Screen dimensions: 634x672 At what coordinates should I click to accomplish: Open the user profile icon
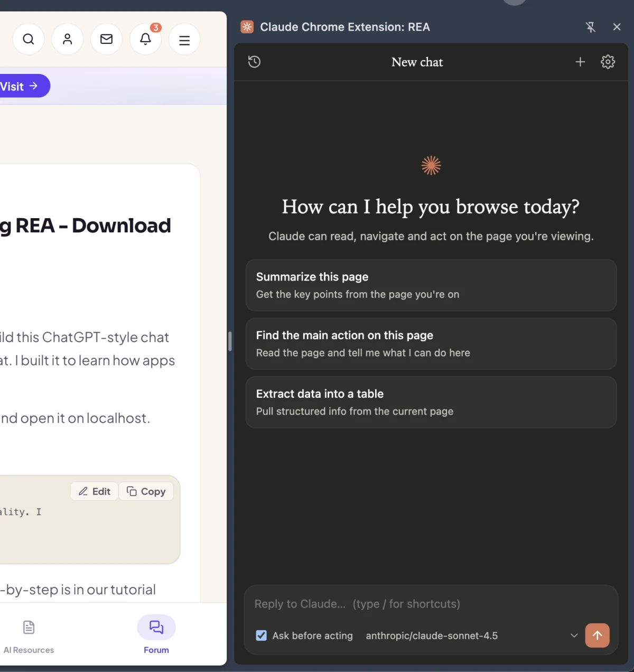(x=68, y=39)
